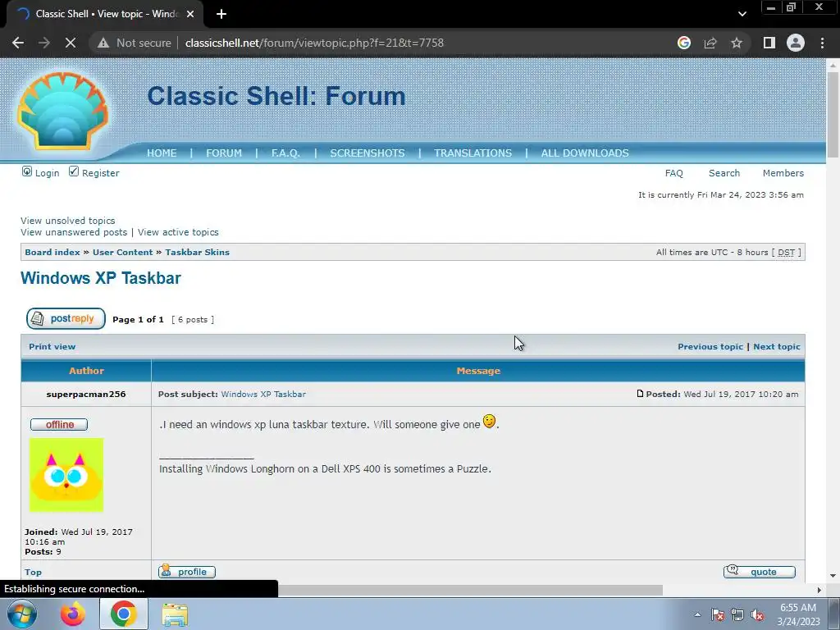840x630 pixels.
Task: Show hidden tray icons arrow
Action: tap(697, 614)
